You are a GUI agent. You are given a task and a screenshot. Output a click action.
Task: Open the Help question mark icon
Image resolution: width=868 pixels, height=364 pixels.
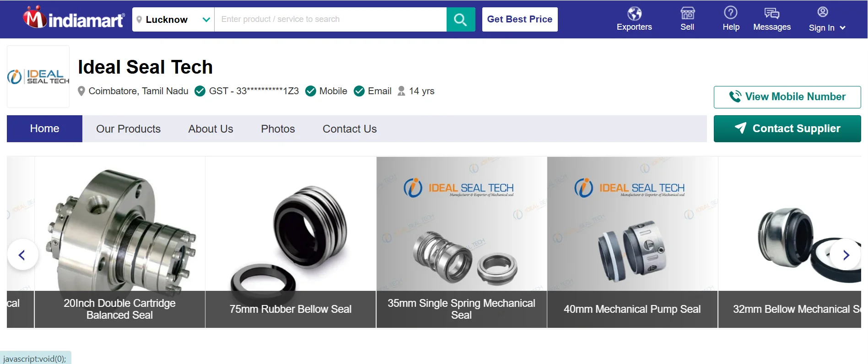731,13
